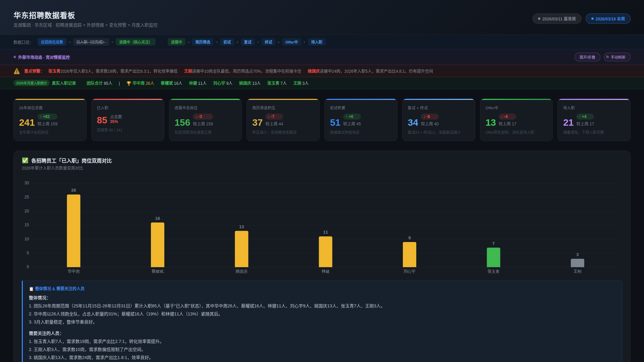Click the 华东招聘数据看板 page title
The width and height of the screenshot is (644, 362).
pyautogui.click(x=44, y=15)
